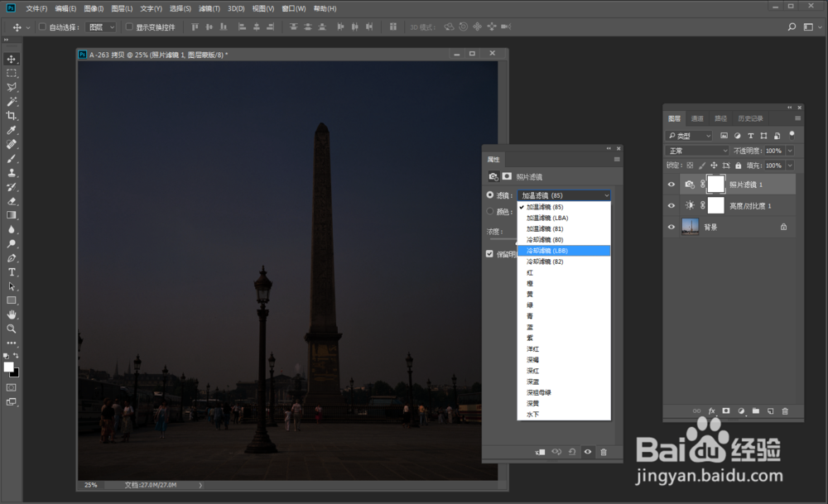Open the 类型 layer filter dropdown

(x=689, y=137)
